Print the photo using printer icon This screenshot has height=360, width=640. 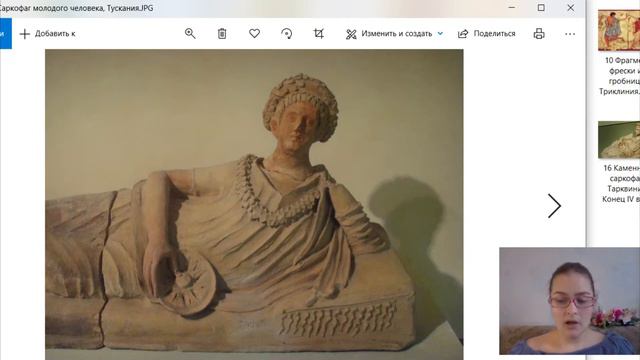539,33
